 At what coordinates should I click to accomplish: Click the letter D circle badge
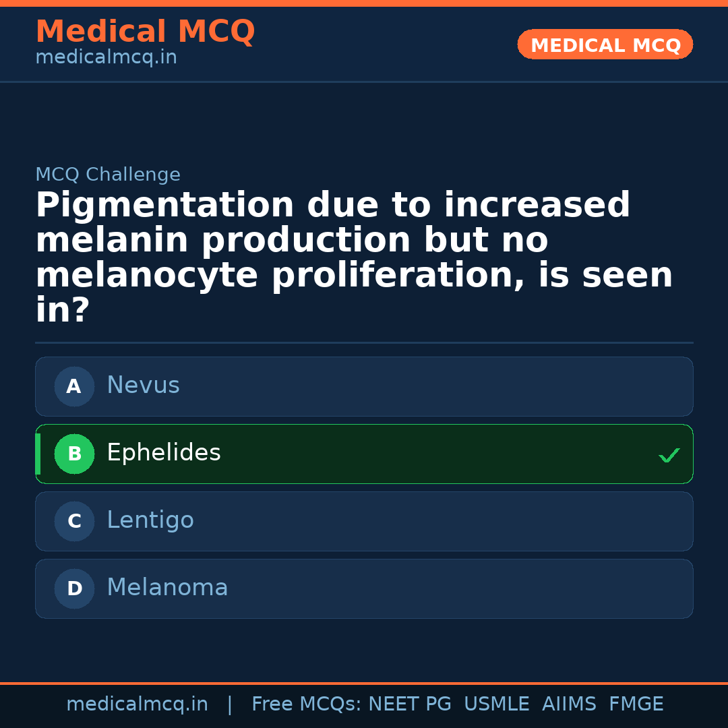[x=74, y=589]
